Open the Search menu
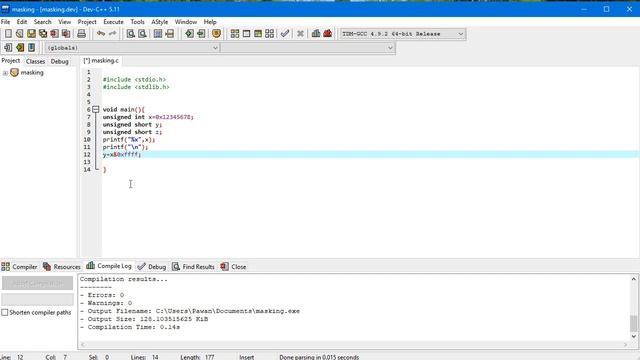 42,22
